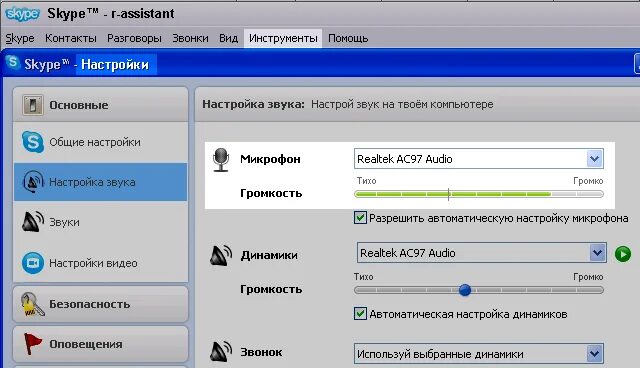The height and width of the screenshot is (368, 640).
Task: Click the Skype logo in the main title bar
Action: (22, 14)
